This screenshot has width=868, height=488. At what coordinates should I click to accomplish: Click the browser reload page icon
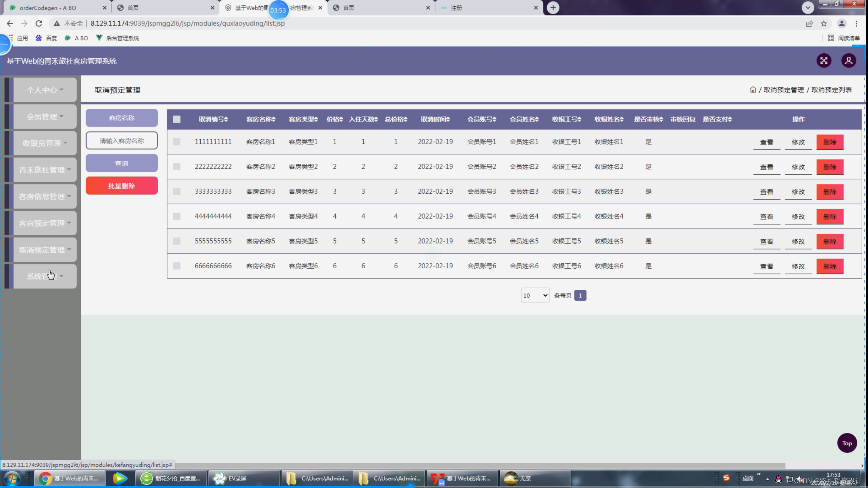pyautogui.click(x=39, y=23)
